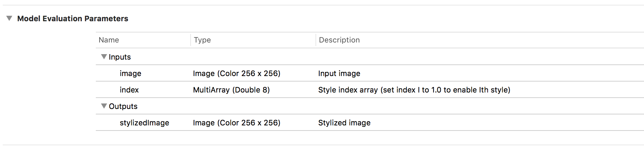
Task: Collapse the Model Evaluation Parameters section
Action: point(9,18)
